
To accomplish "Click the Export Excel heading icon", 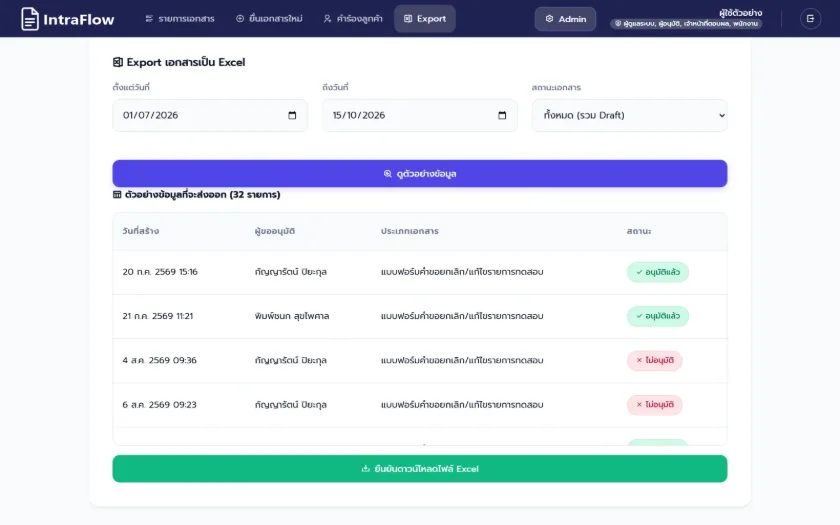I will pos(118,62).
